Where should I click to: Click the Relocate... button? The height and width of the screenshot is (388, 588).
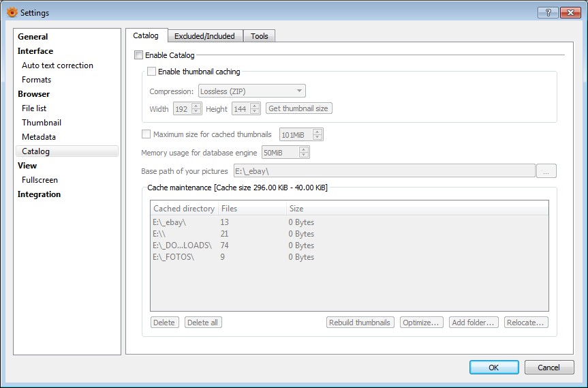[526, 323]
